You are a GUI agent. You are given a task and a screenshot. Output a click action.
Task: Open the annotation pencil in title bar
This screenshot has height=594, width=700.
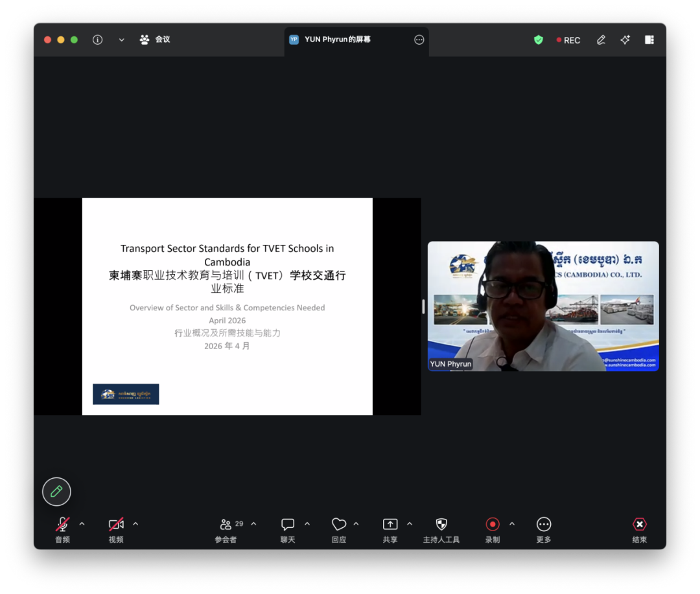point(601,40)
